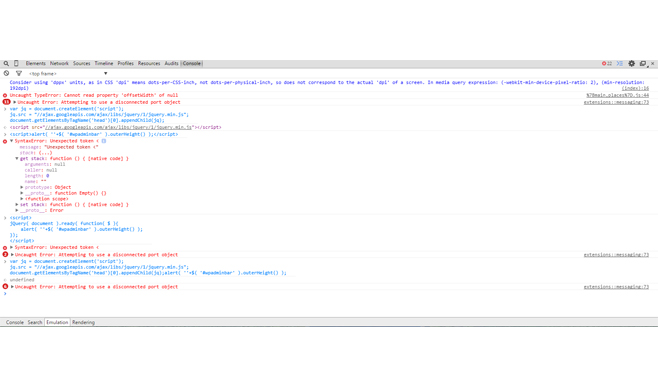Click the console input prompt line
Screen dimensions: 658x387
pyautogui.click(x=329, y=294)
